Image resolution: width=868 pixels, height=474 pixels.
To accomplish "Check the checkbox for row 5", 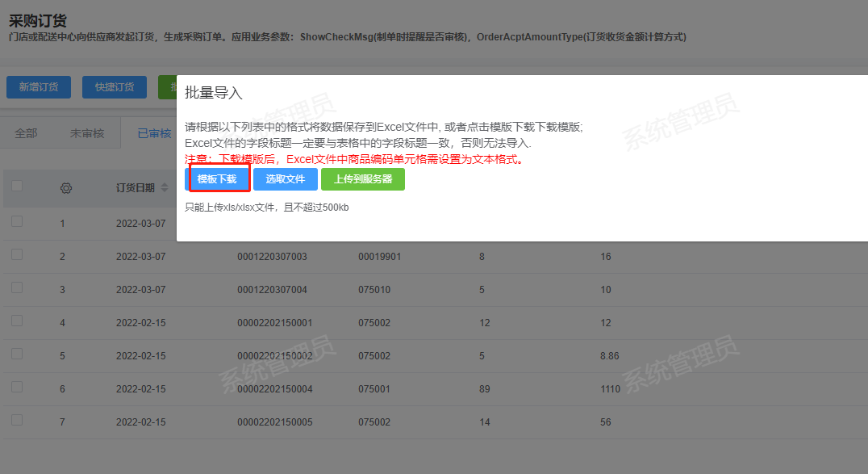I will pyautogui.click(x=17, y=354).
